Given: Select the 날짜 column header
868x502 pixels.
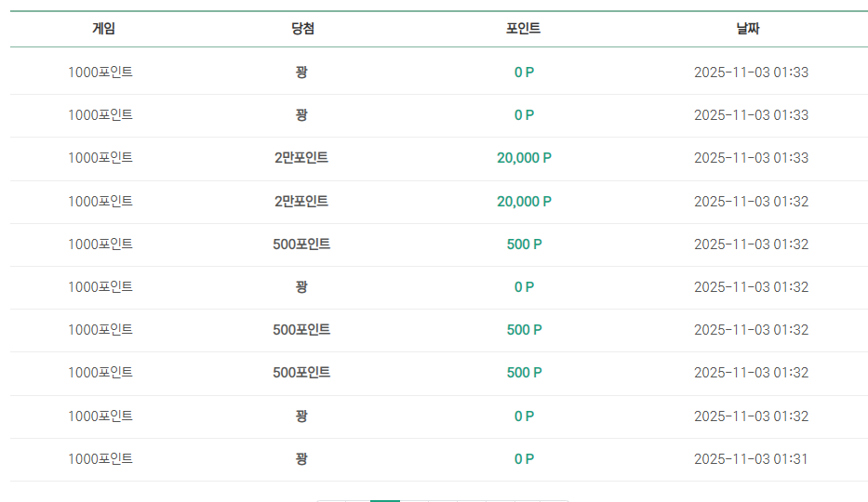Looking at the screenshot, I should 748,29.
